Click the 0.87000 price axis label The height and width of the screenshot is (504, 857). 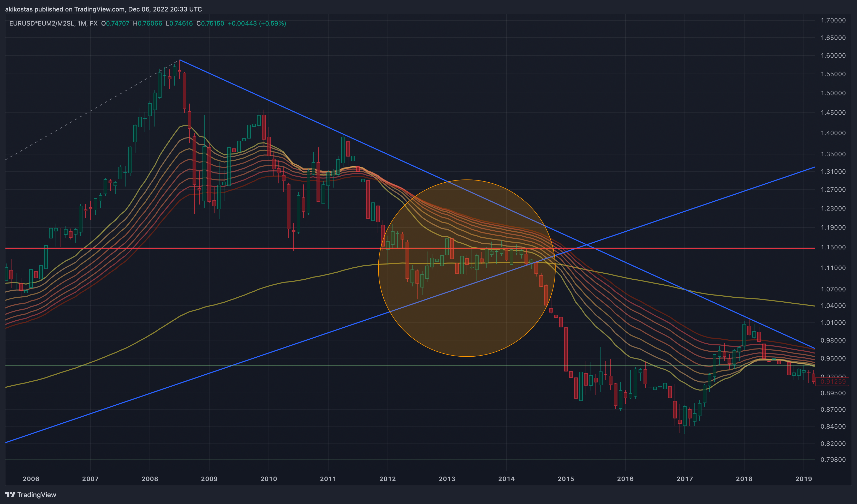coord(833,410)
